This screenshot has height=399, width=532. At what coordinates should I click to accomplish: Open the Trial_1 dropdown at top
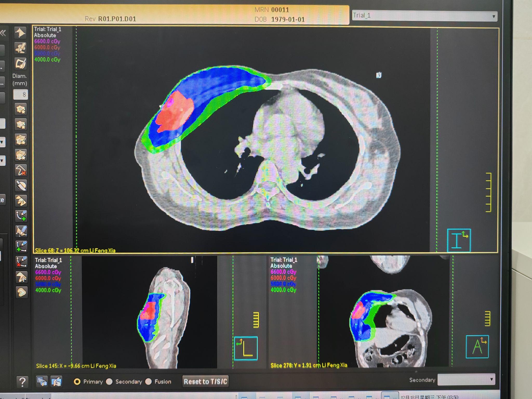coord(424,16)
